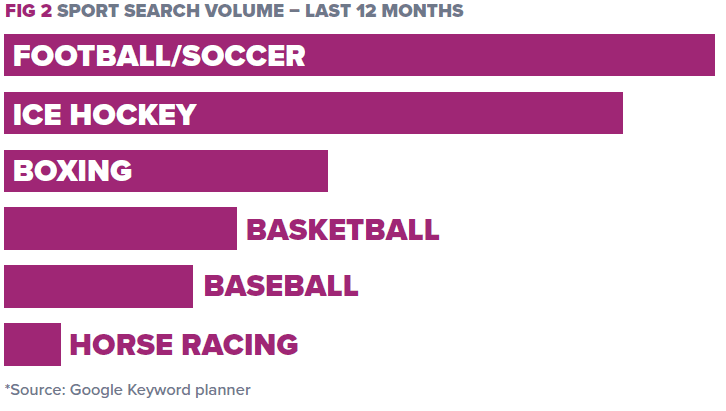
Task: Click the Last 12 Months title text
Action: (384, 11)
